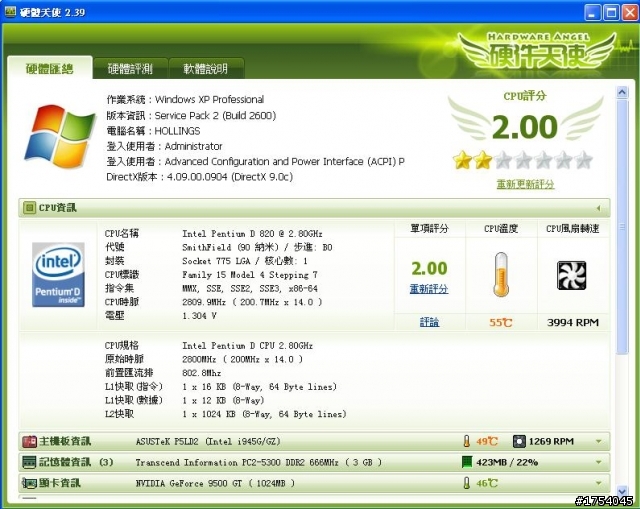Click the CPU fan icon

point(571,276)
